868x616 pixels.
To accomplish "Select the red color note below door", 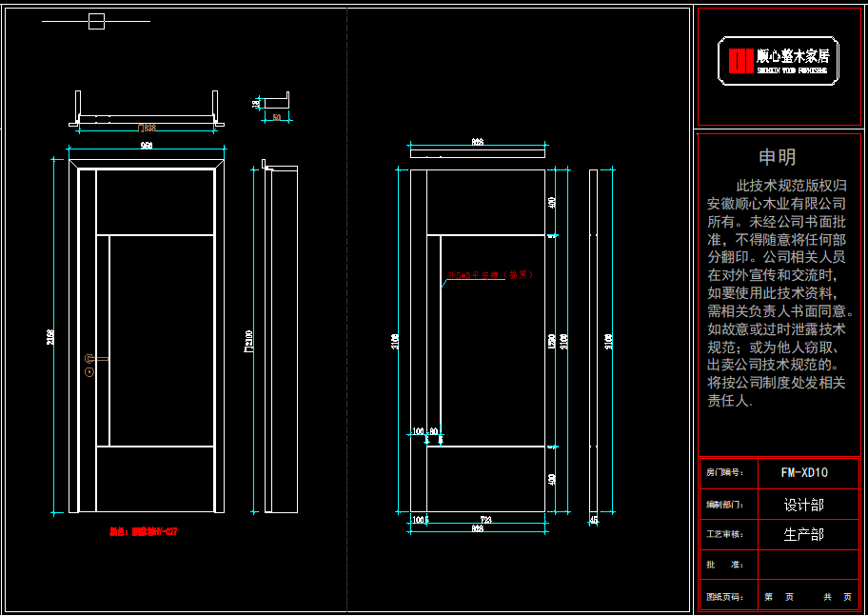I will pos(144,532).
